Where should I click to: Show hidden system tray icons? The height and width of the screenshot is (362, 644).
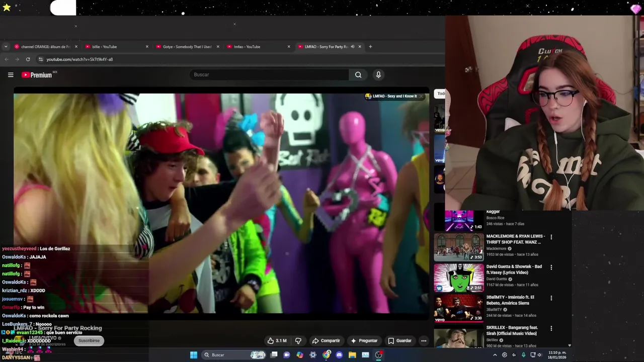pyautogui.click(x=495, y=355)
